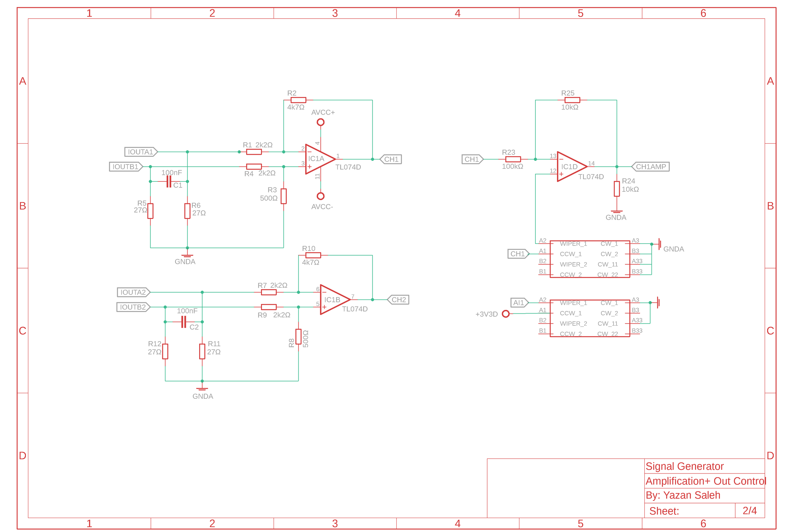
Task: Select the R25 10kΩ resistor
Action: click(573, 100)
